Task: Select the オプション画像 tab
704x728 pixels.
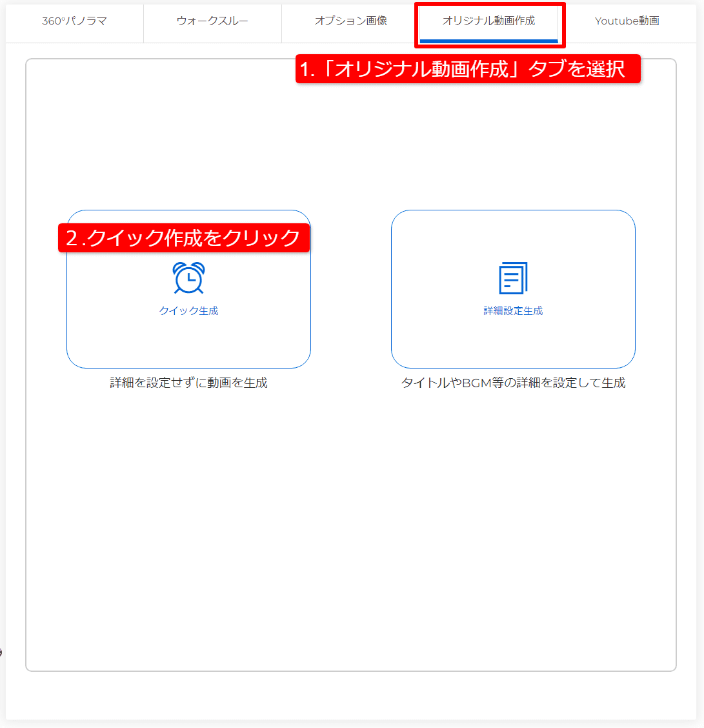Action: [350, 21]
